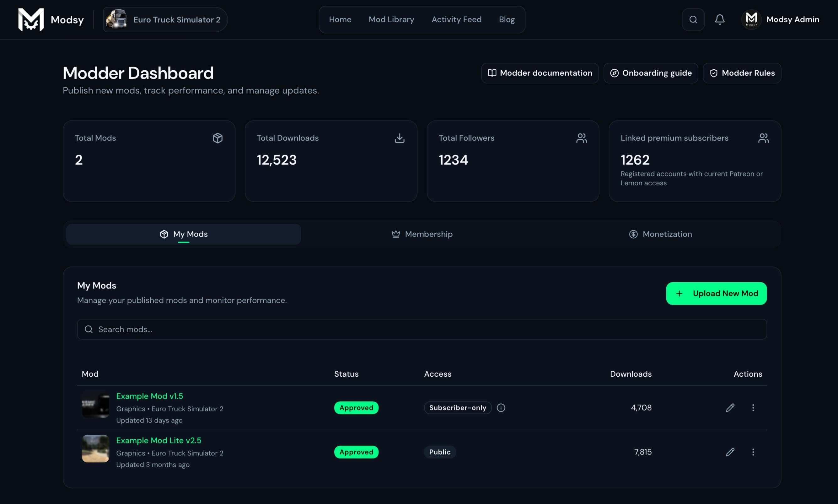Viewport: 838px width, 504px height.
Task: Switch to the Monetization tab
Action: (660, 234)
